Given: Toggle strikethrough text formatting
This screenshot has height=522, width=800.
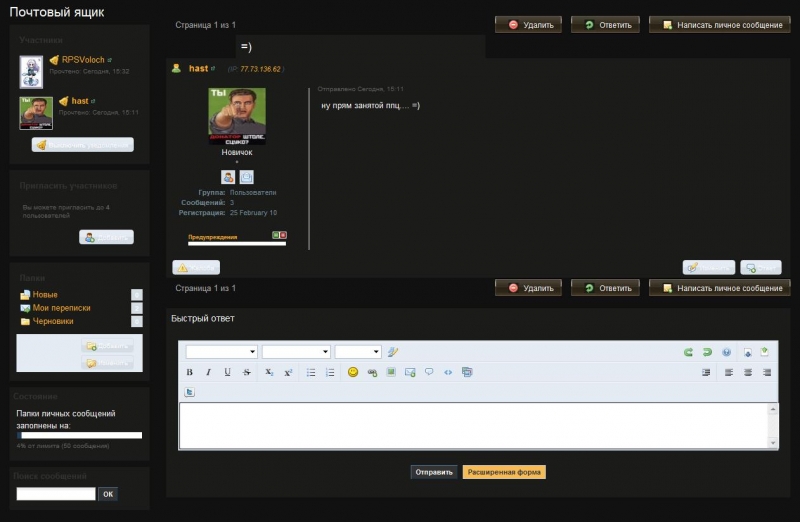Looking at the screenshot, I should click(246, 372).
